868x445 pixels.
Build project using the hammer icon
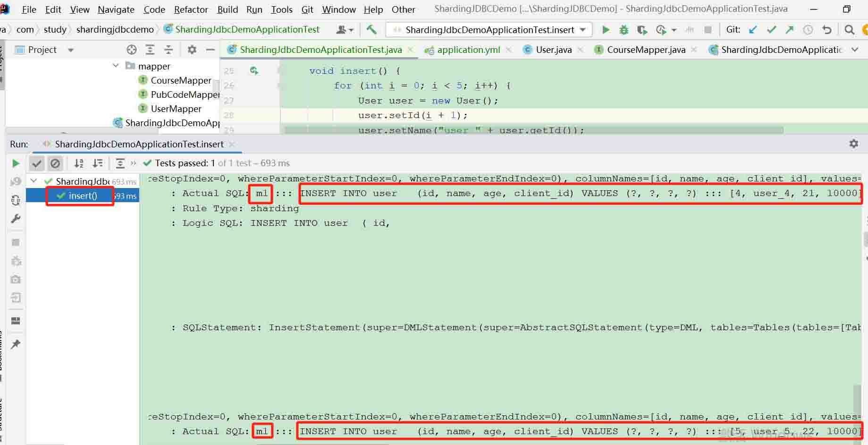pos(371,29)
